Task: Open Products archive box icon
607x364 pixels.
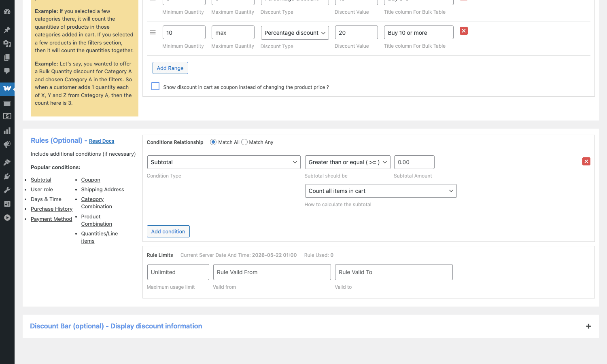Action: [7, 103]
